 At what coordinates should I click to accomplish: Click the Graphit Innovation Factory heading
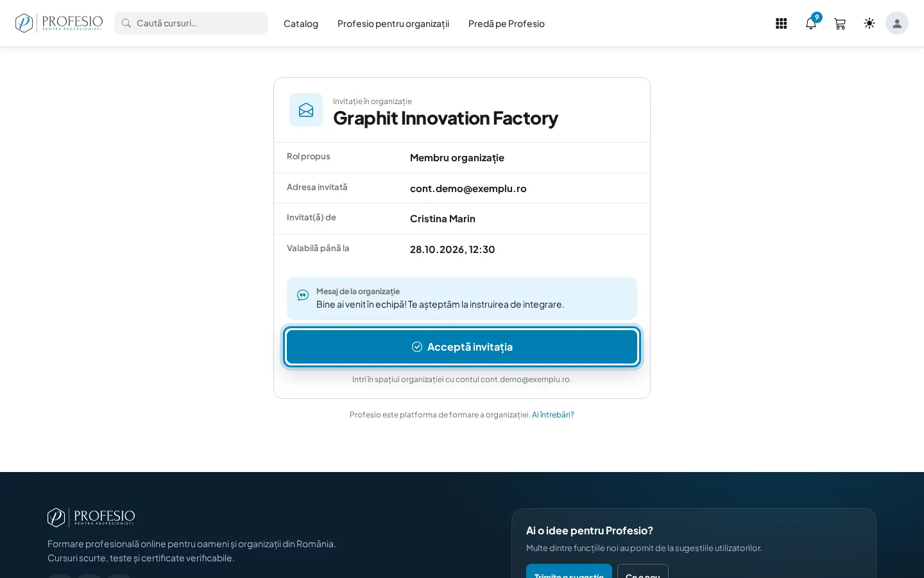(x=445, y=118)
